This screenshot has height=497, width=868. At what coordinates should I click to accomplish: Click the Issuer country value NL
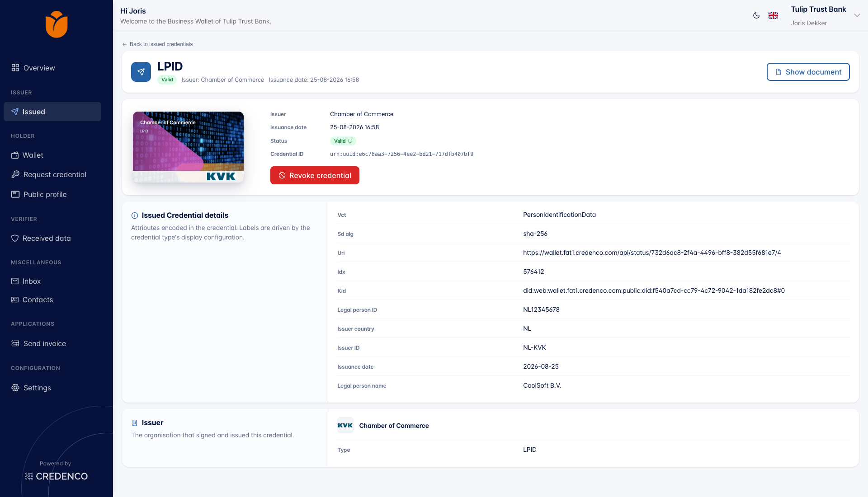click(x=527, y=328)
